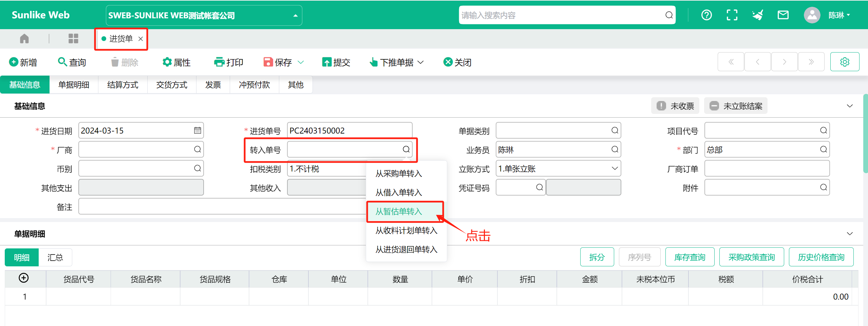This screenshot has width=868, height=326.
Task: Submit the document with 提交
Action: pyautogui.click(x=336, y=62)
